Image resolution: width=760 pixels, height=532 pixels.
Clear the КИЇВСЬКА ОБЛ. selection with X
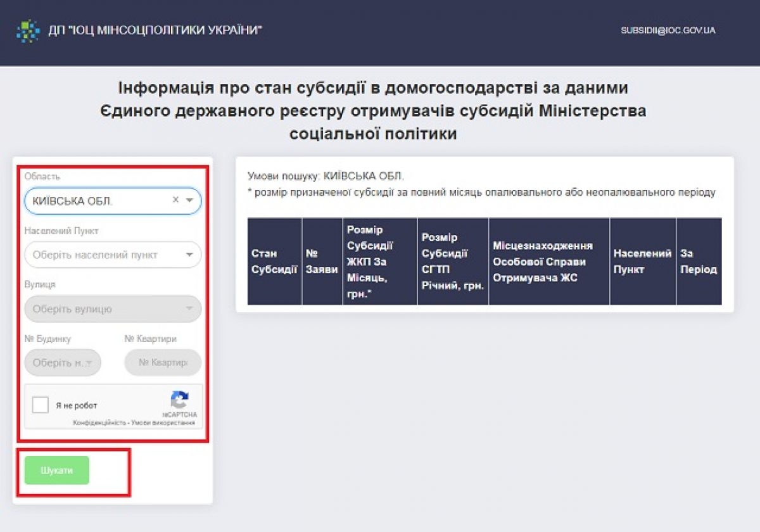175,200
